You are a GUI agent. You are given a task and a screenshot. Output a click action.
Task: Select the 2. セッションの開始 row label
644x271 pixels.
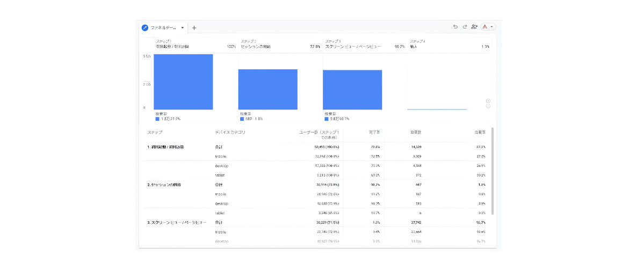164,185
